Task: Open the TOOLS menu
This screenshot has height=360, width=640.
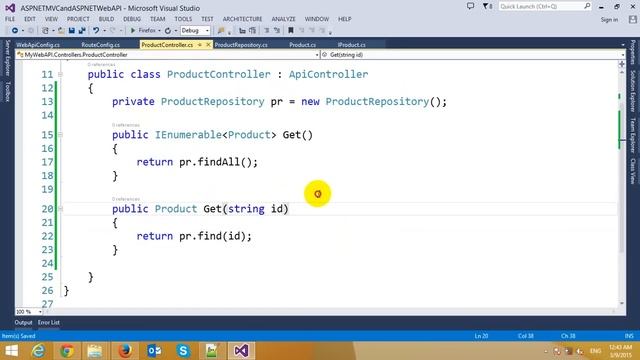Action: pos(183,19)
